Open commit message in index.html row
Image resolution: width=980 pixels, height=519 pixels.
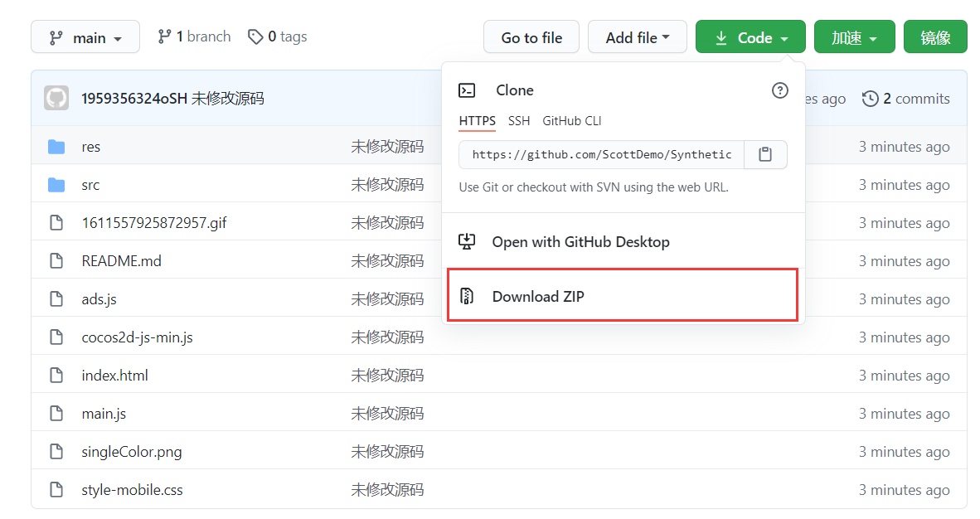coord(387,376)
